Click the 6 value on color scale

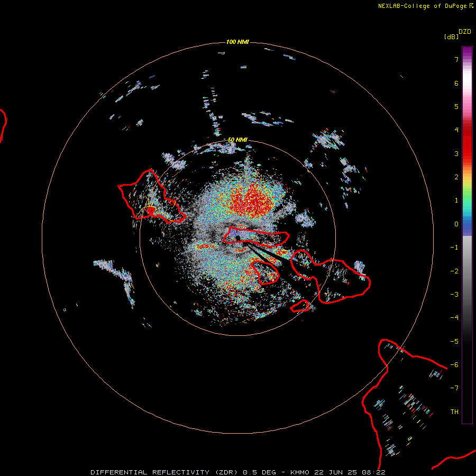(x=456, y=83)
